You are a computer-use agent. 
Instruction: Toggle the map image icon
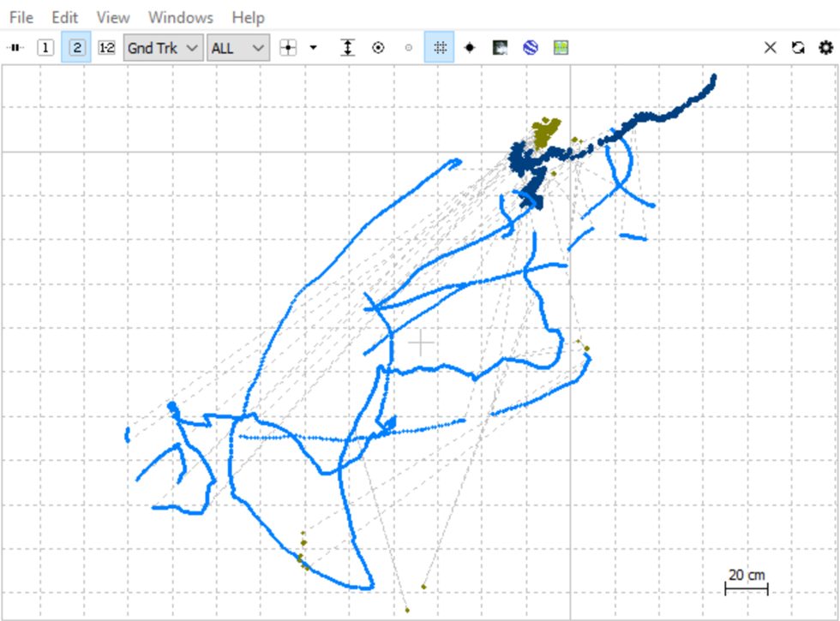click(x=500, y=48)
